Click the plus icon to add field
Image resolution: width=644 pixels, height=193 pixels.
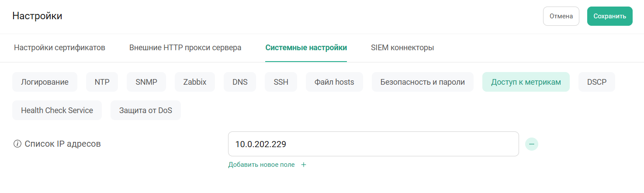tap(304, 165)
